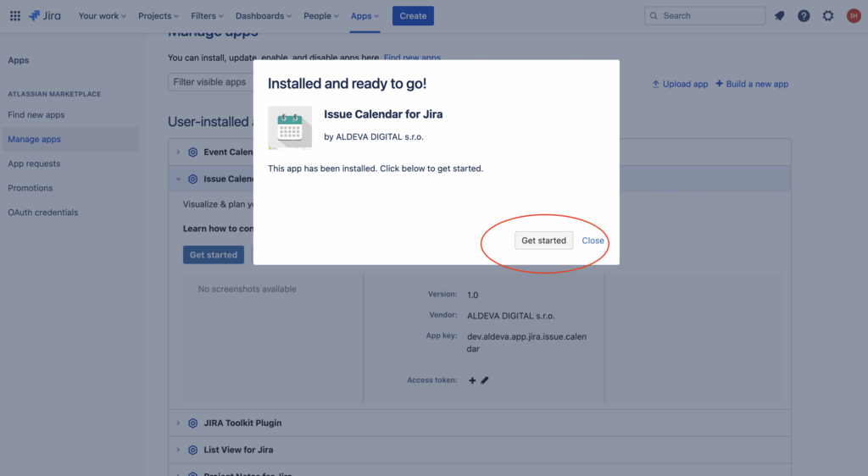
Task: Click the Event Calendar row app icon
Action: click(192, 152)
